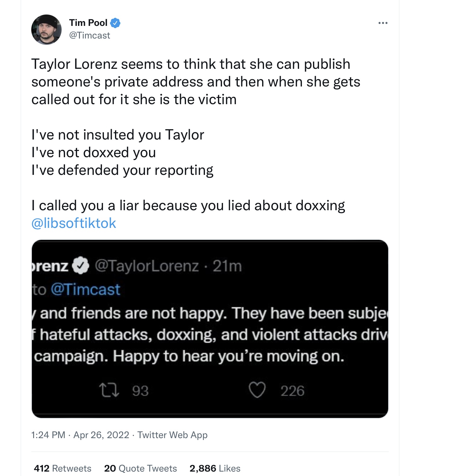This screenshot has height=476, width=451.
Task: View the 20 Quote Tweets list
Action: (141, 468)
